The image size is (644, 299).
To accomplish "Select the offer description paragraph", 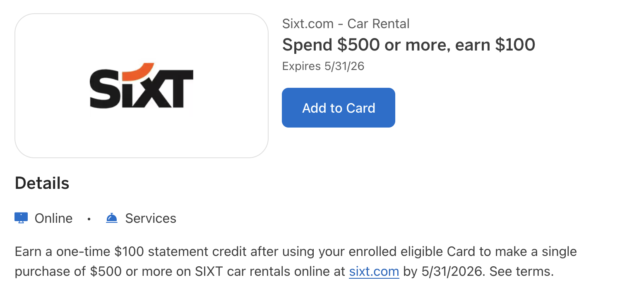I will coord(296,261).
